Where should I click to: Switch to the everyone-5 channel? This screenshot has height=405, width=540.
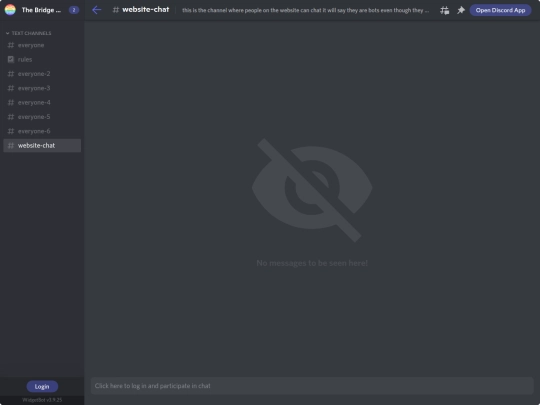coord(42,117)
